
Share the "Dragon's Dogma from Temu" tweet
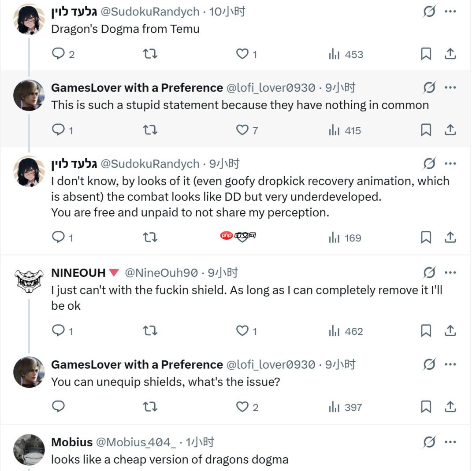(x=450, y=54)
